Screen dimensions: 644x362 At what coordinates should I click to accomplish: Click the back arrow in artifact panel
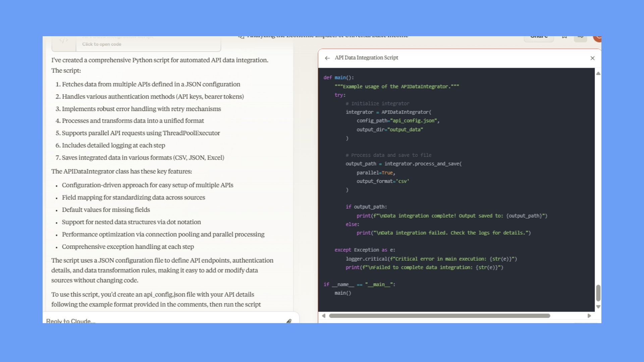point(327,58)
